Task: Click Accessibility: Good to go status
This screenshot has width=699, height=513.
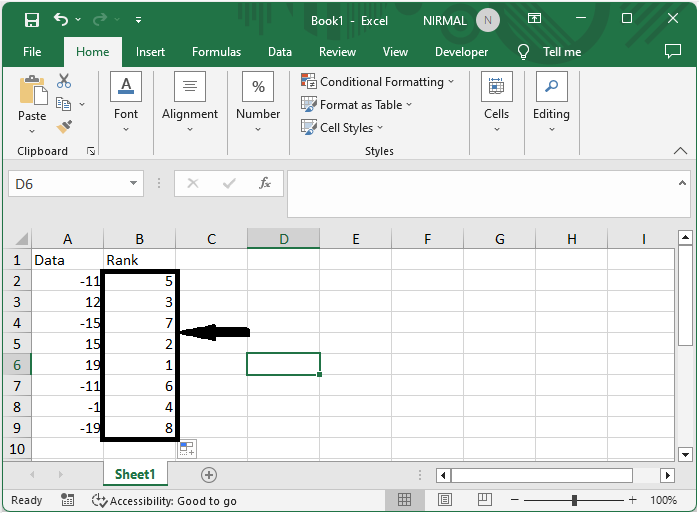Action: (x=164, y=501)
